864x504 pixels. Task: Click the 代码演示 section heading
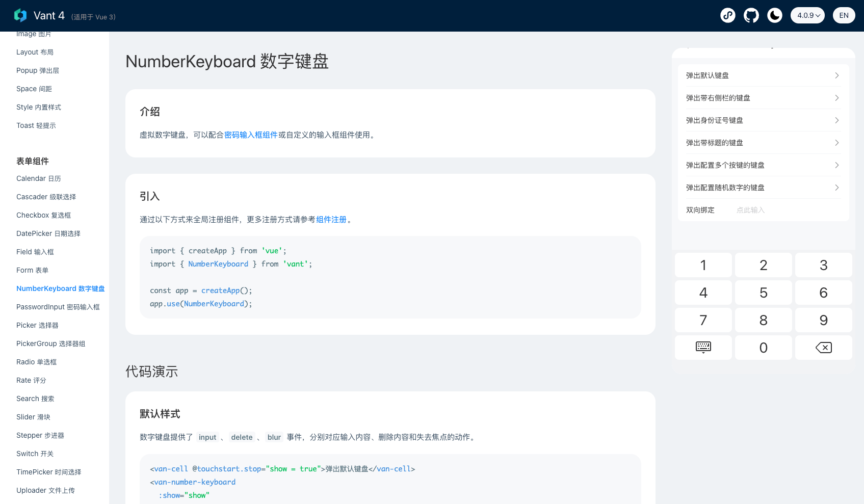[152, 372]
